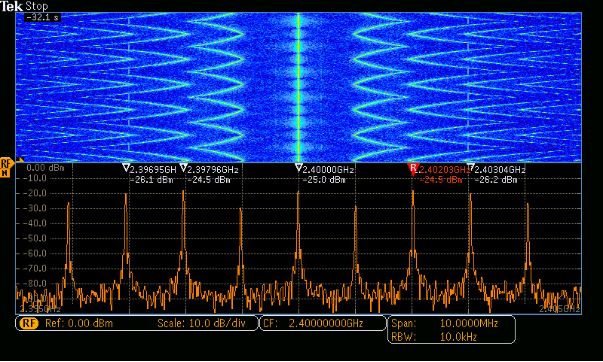Open the Scale: 10.0 dB/div setting
Screen dimensions: 603x362
(x=201, y=323)
